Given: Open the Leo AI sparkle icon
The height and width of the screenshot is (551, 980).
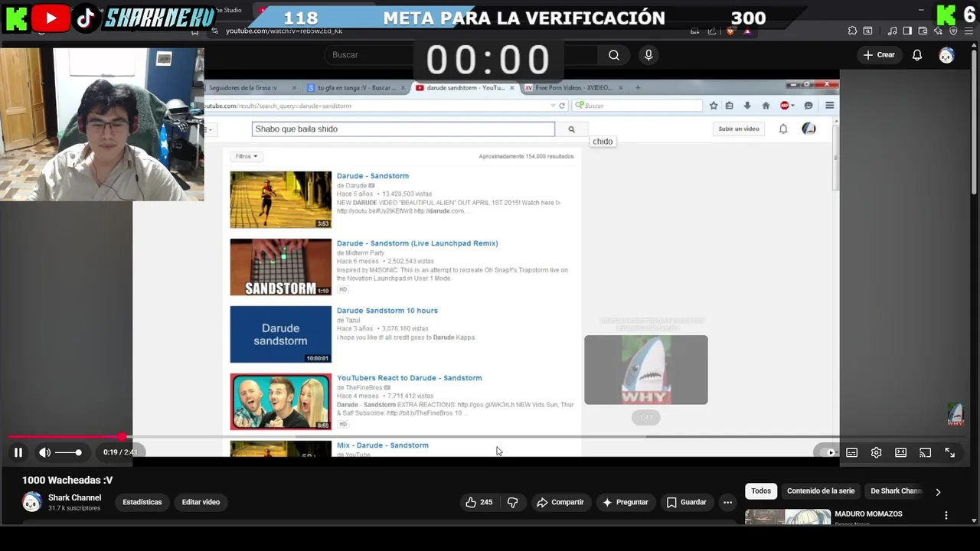Looking at the screenshot, I should coord(938,31).
